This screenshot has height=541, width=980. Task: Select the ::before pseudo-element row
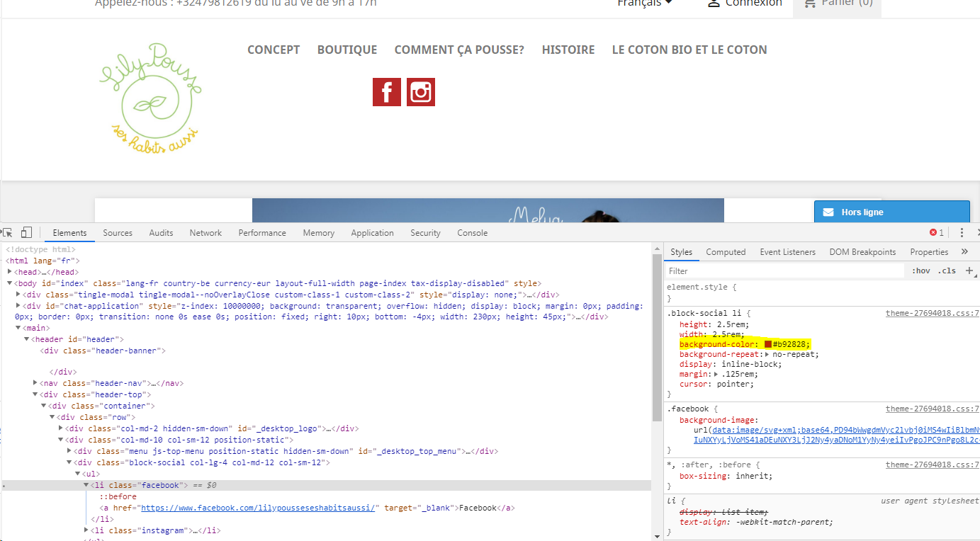[118, 496]
